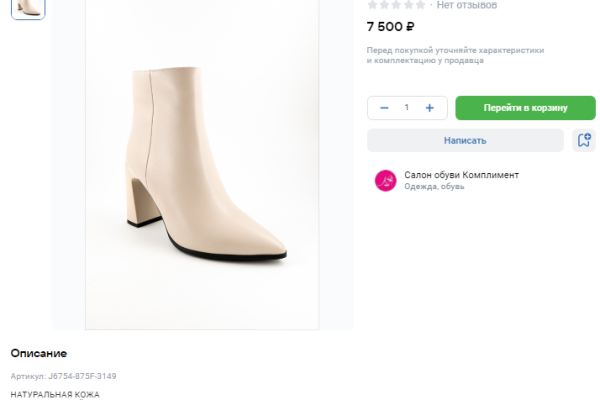This screenshot has width=600, height=400.
Task: Open the large beige boot photo
Action: coord(202,165)
